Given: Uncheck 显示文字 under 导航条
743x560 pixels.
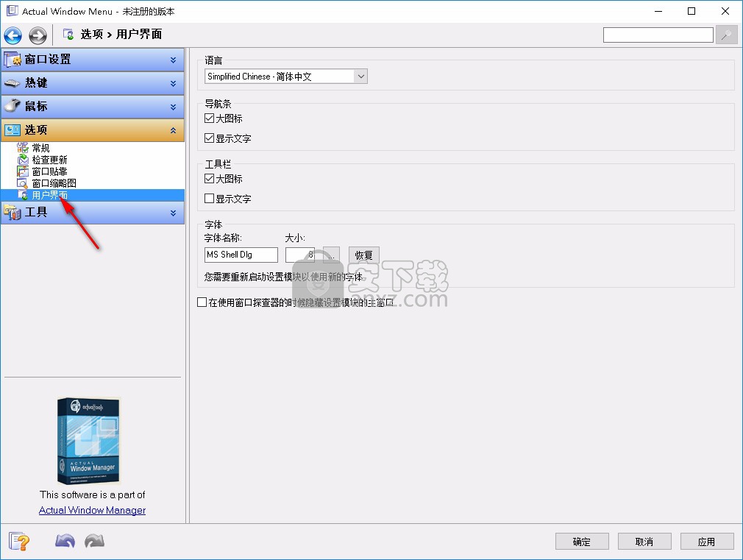Looking at the screenshot, I should 209,138.
